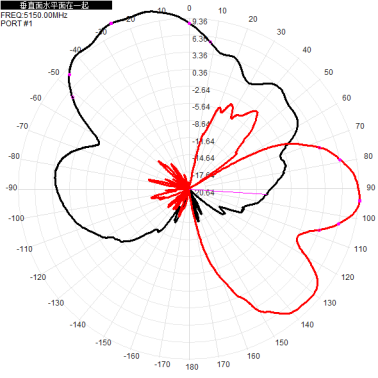Screen dimensions: 378x378
Task: Click the -70 degree label
Action: (22, 126)
